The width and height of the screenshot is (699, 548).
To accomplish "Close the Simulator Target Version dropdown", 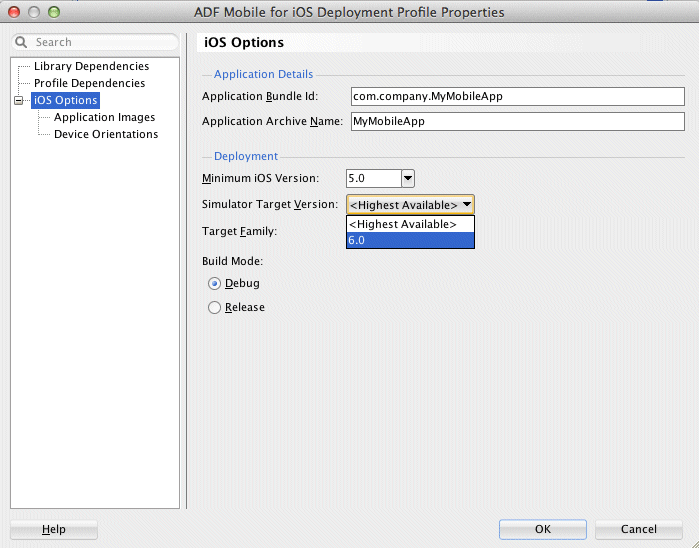I will [x=467, y=204].
